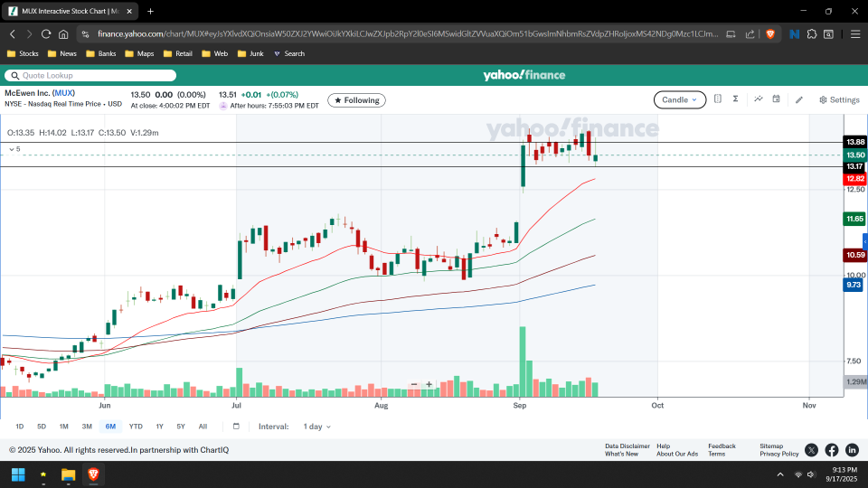Open the indicators sigma icon
Screen dimensions: 868x488
[736, 99]
